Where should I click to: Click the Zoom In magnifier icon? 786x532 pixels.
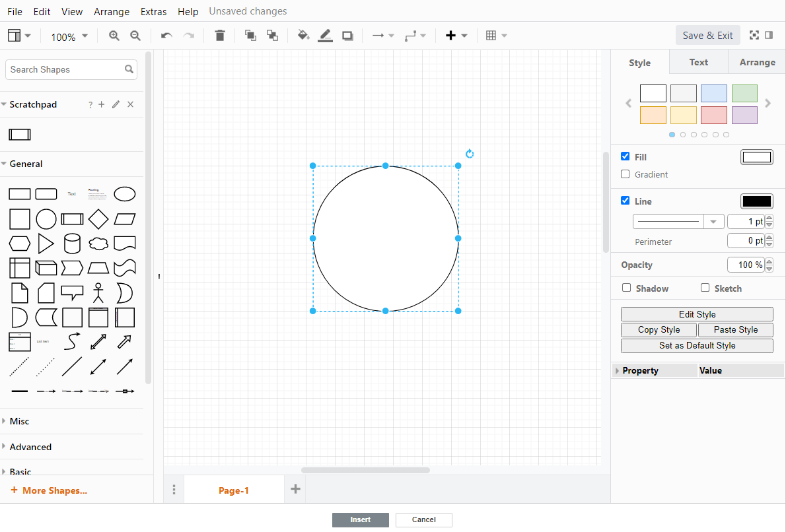point(114,35)
